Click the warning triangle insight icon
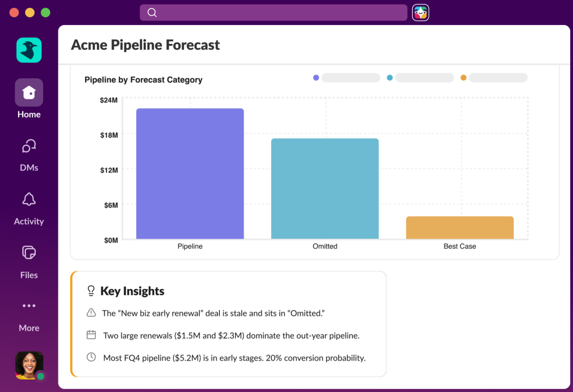573x392 pixels. 91,313
